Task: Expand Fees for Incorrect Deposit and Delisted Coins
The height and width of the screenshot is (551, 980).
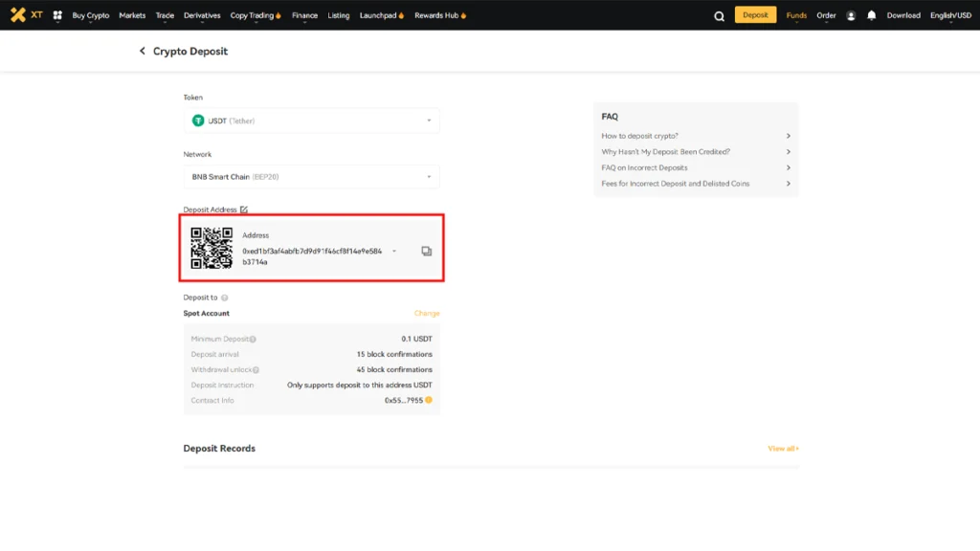Action: (x=696, y=184)
